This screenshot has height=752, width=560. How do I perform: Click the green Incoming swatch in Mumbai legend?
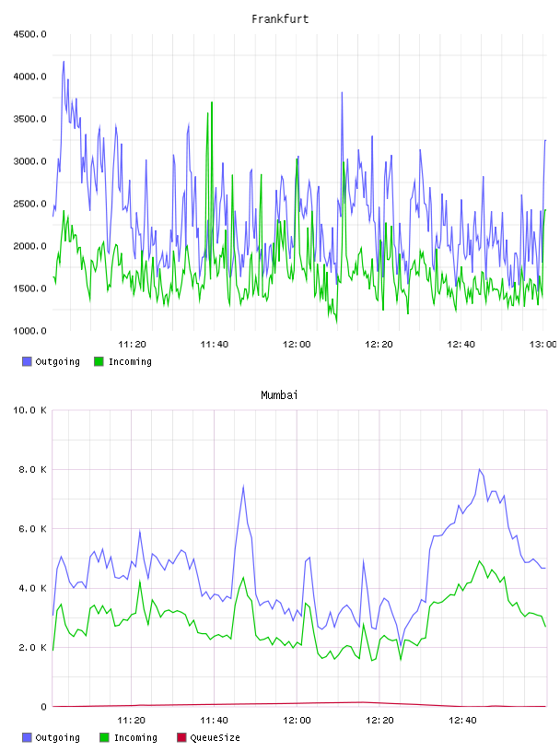pyautogui.click(x=104, y=737)
